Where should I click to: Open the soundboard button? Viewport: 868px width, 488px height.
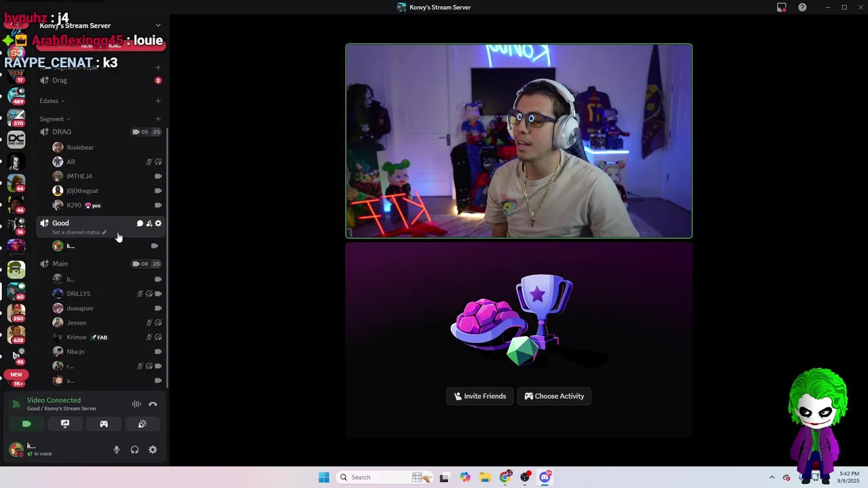point(142,424)
